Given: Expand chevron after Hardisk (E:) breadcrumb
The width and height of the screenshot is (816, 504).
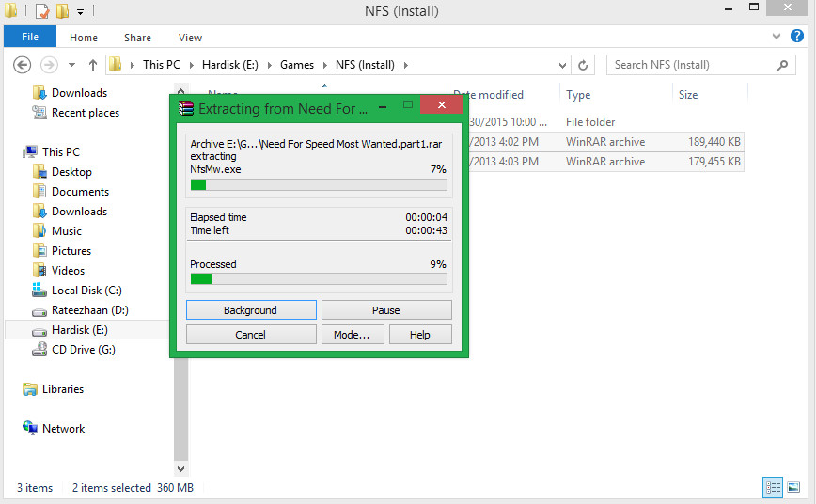Looking at the screenshot, I should [270, 65].
